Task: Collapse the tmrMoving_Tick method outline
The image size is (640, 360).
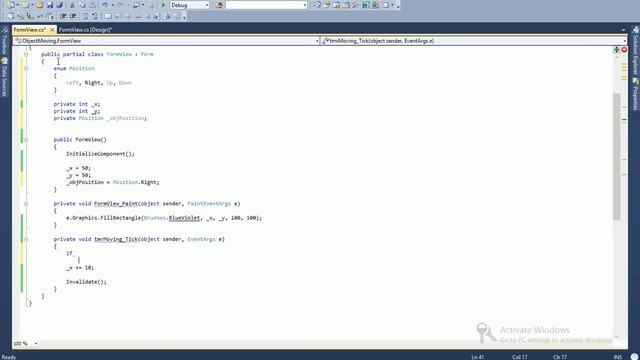Action: (x=26, y=239)
